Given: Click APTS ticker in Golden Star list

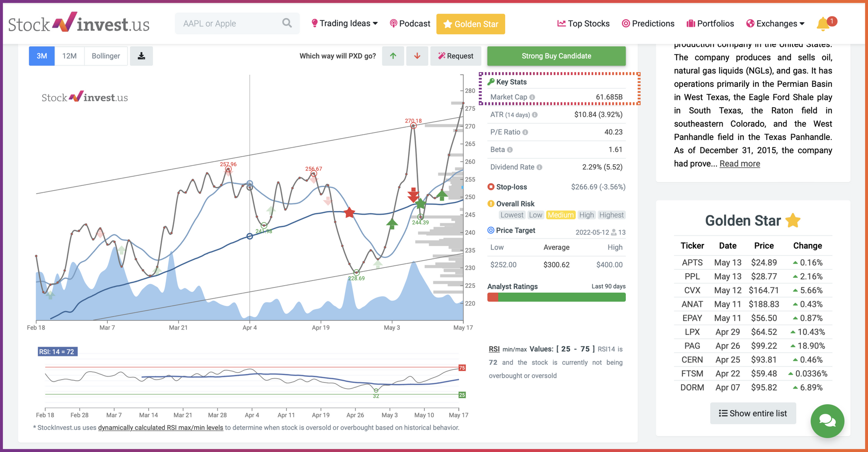Looking at the screenshot, I should click(692, 263).
